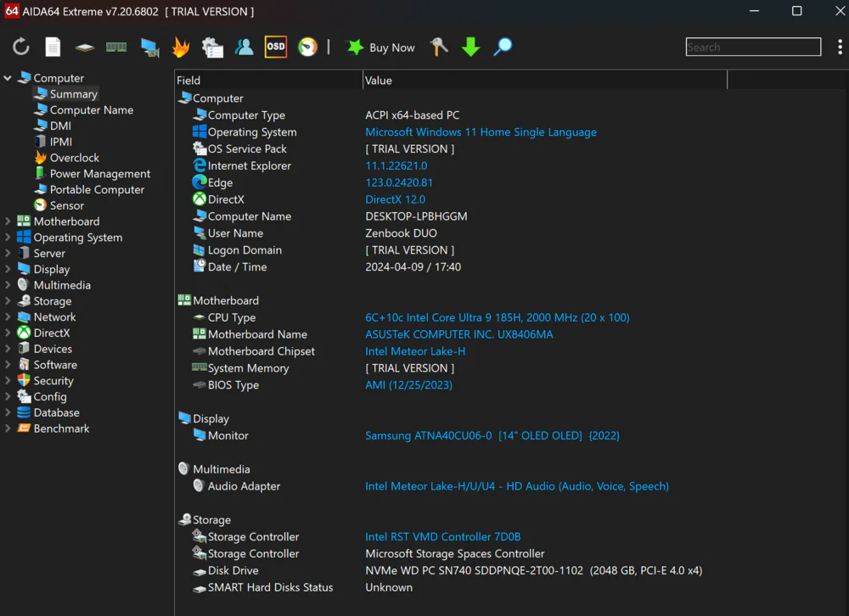Click the Buy Now button
Image resolution: width=849 pixels, height=616 pixels.
tap(381, 48)
